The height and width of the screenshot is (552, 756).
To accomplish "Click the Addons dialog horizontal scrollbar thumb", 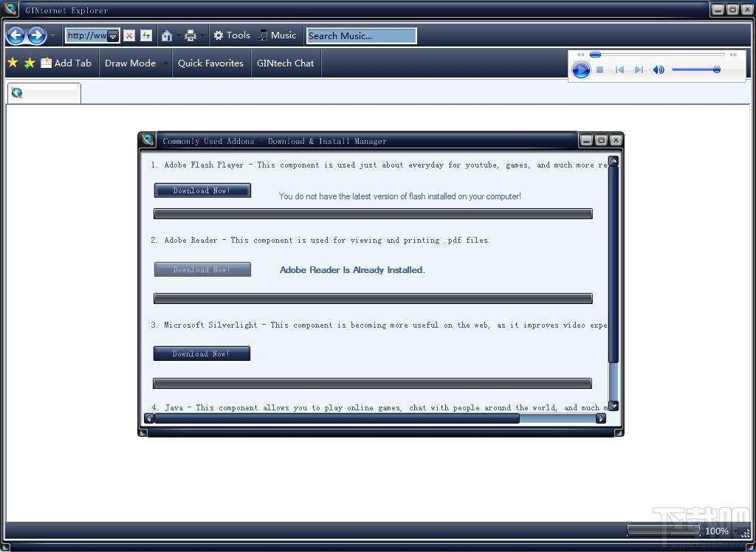I will pos(337,418).
